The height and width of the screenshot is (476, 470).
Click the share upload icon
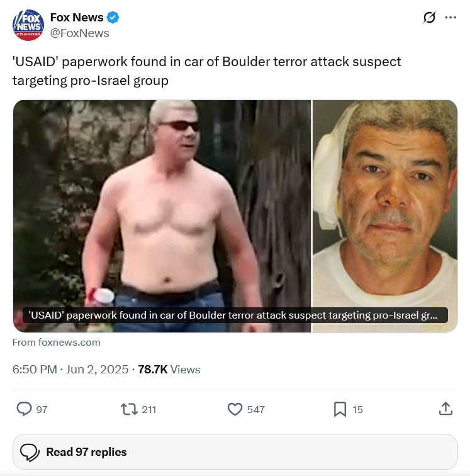click(445, 409)
